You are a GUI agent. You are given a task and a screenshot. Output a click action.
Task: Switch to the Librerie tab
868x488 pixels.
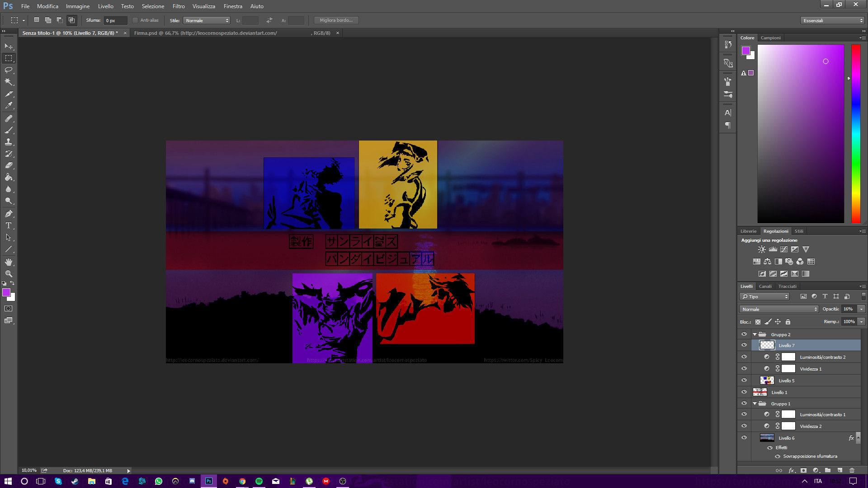[749, 231]
